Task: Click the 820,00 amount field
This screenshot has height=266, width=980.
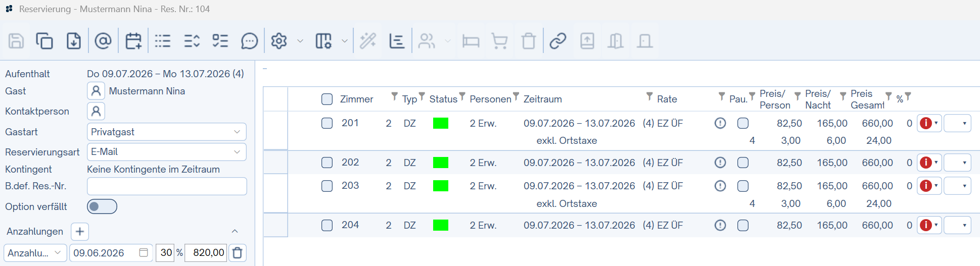Action: 206,253
